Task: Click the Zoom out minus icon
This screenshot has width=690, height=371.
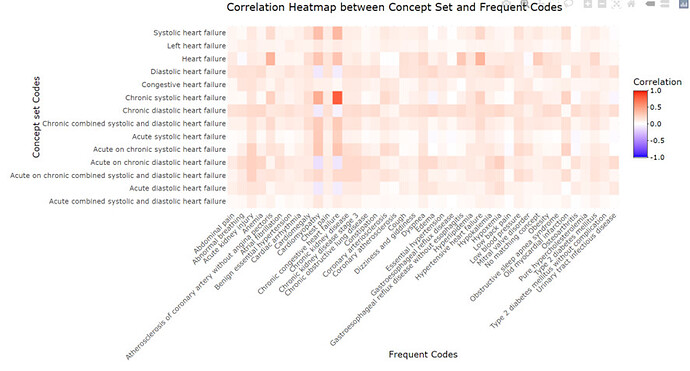Action: (602, 4)
